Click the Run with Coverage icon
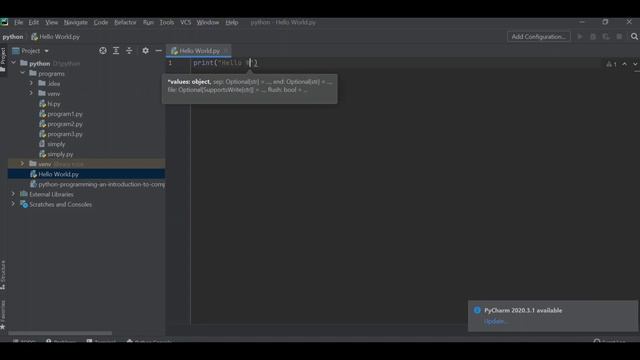The height and width of the screenshot is (360, 640). (606, 37)
